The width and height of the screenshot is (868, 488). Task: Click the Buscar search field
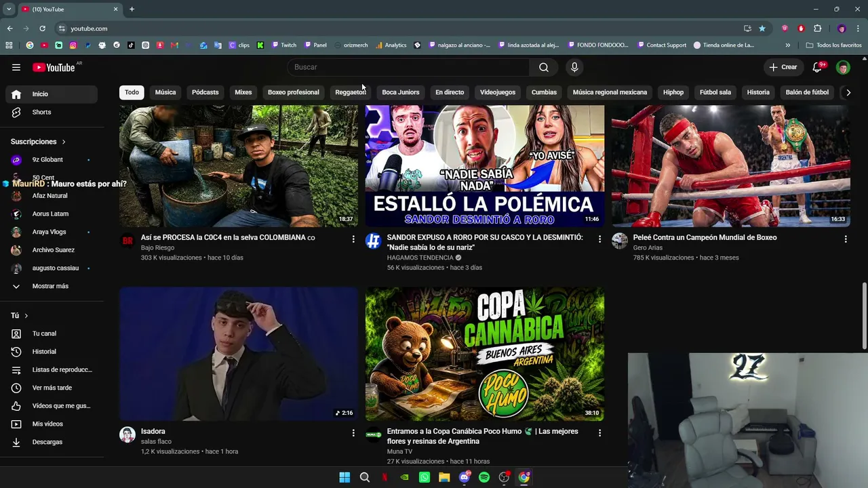409,67
